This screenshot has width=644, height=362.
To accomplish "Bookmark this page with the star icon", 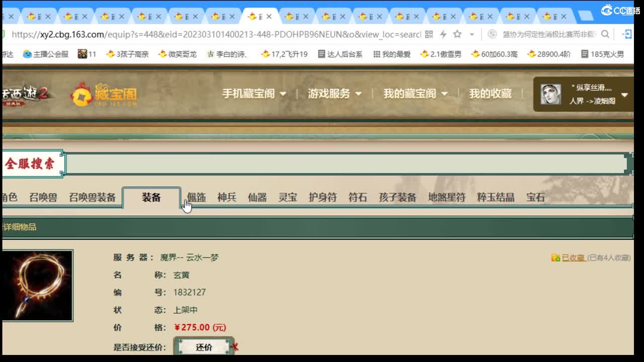I will [x=457, y=34].
